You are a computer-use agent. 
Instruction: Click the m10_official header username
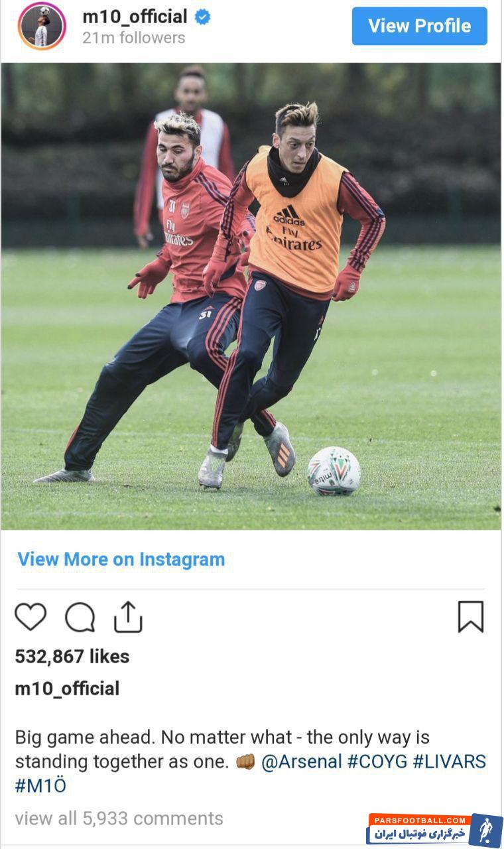point(135,17)
